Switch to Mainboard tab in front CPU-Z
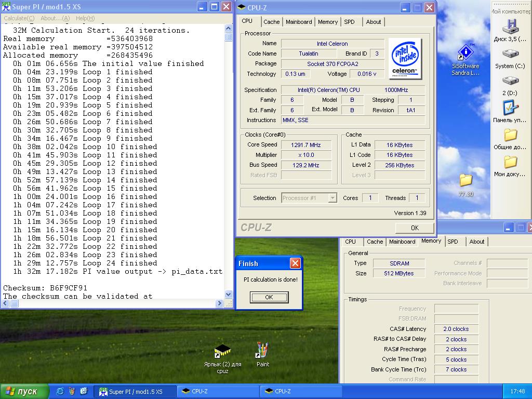 (x=299, y=22)
